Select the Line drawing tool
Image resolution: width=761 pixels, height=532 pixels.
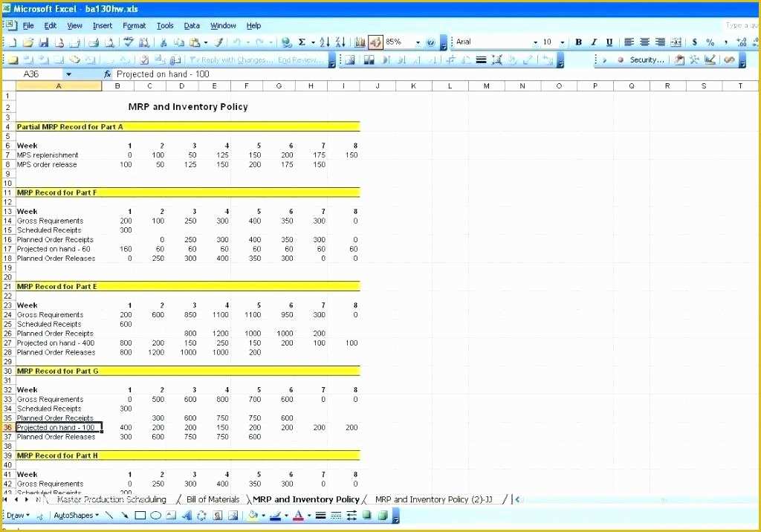click(109, 516)
